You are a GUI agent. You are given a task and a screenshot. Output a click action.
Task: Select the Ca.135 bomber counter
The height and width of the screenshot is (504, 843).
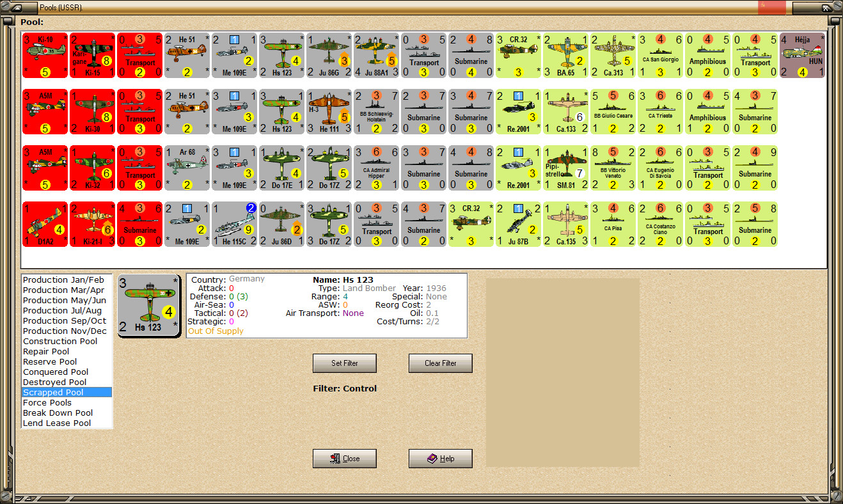[x=565, y=224]
